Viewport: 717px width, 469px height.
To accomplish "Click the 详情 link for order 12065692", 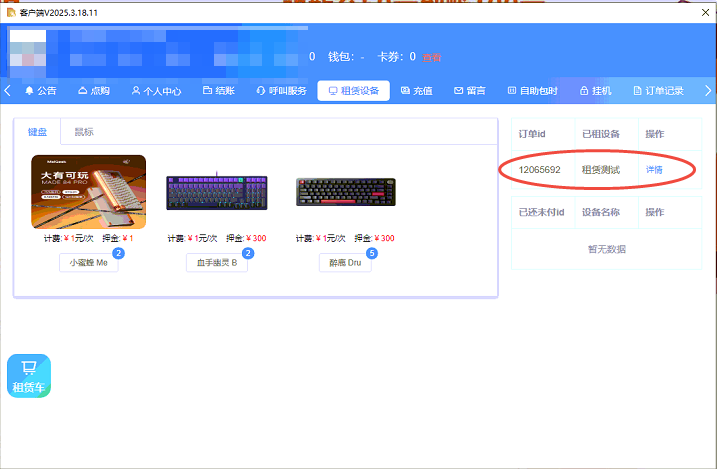I will point(654,170).
